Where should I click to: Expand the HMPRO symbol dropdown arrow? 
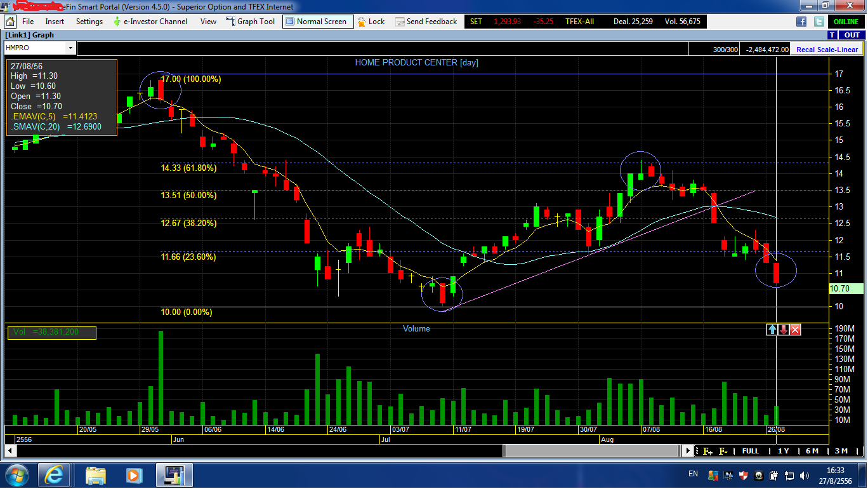(70, 48)
